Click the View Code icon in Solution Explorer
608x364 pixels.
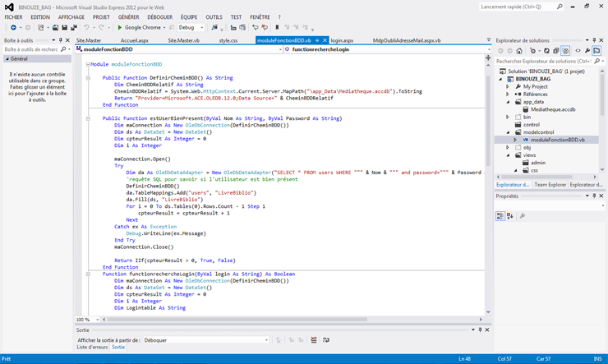(577, 51)
